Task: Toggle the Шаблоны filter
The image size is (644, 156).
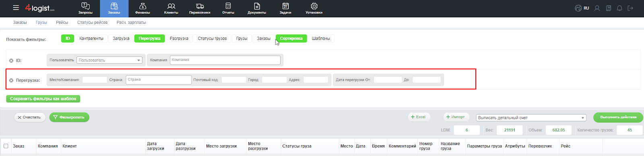Action: point(321,38)
